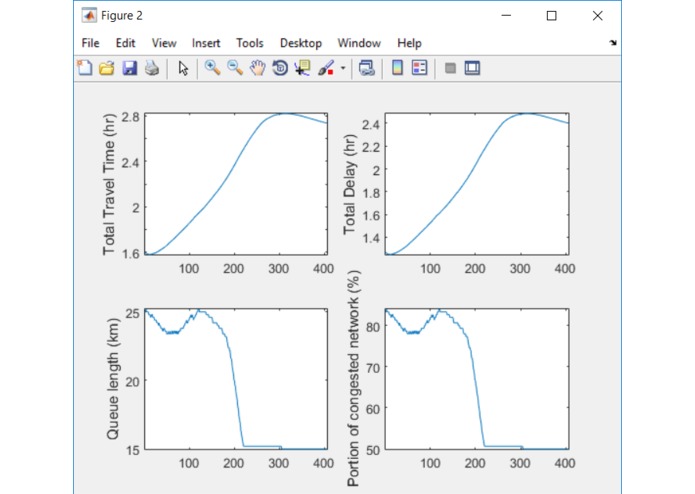The image size is (695, 494).
Task: Activate the Zoom Out tool
Action: [235, 68]
